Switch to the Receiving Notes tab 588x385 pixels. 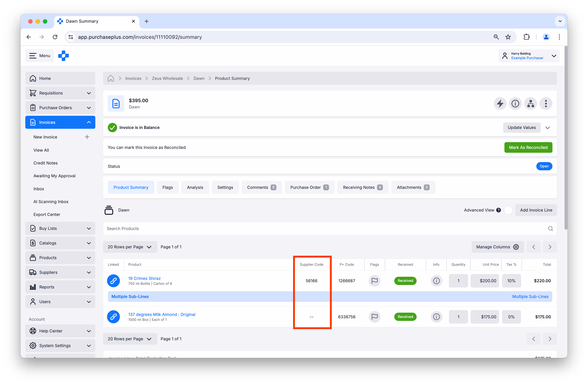click(362, 187)
